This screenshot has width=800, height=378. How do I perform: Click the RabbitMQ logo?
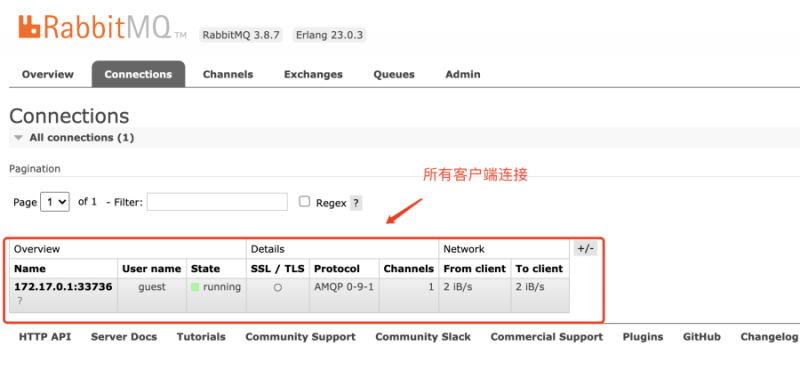click(x=102, y=27)
